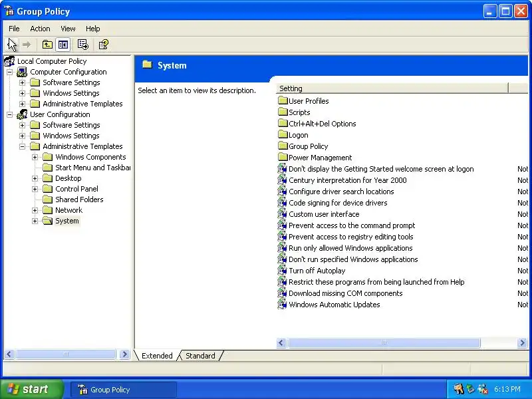532x399 pixels.
Task: Select Code signing for device drivers icon
Action: point(282,203)
